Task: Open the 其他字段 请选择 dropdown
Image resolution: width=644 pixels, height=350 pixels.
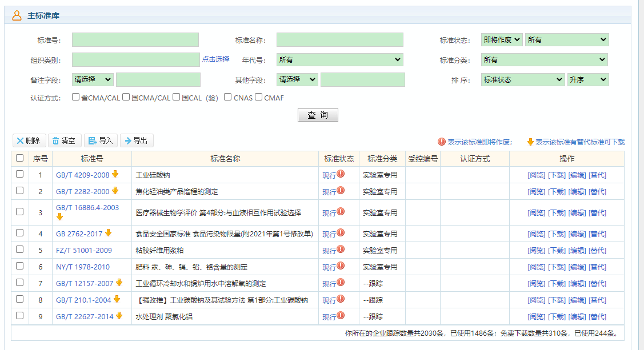Action: point(297,79)
